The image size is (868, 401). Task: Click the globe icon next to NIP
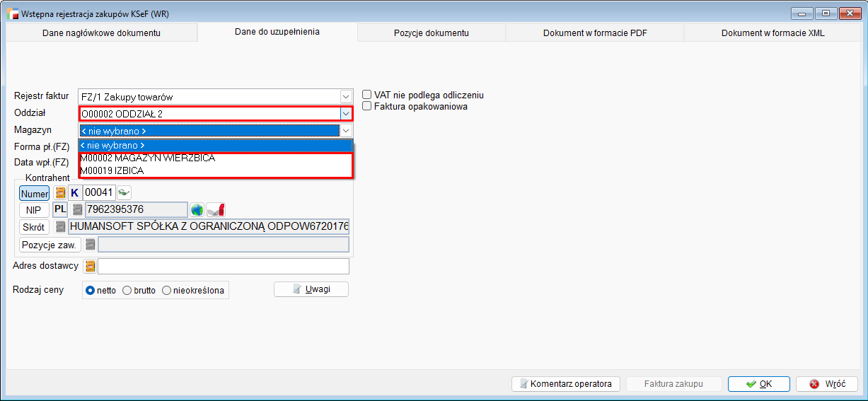(197, 209)
